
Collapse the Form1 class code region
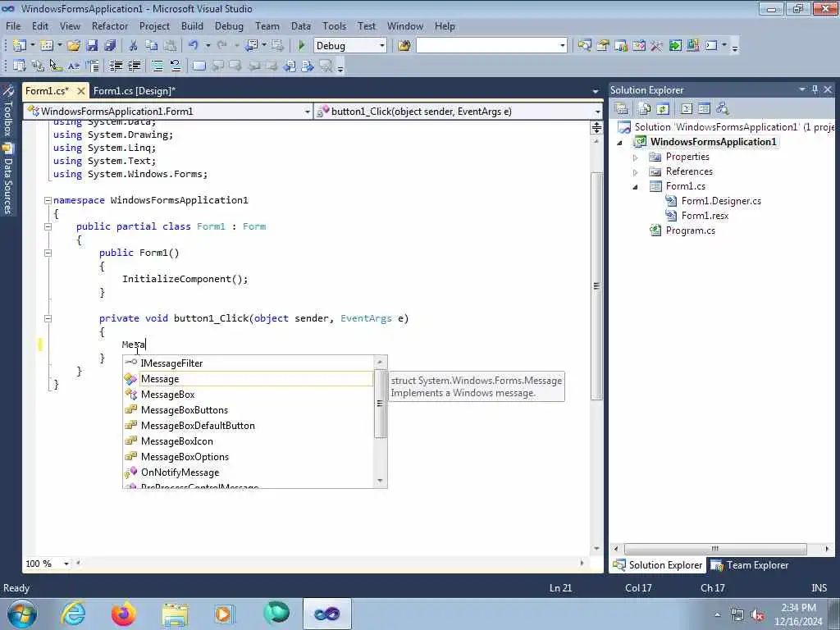(48, 226)
